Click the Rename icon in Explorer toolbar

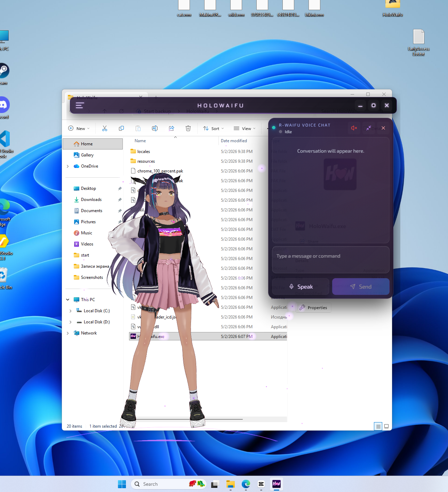155,128
